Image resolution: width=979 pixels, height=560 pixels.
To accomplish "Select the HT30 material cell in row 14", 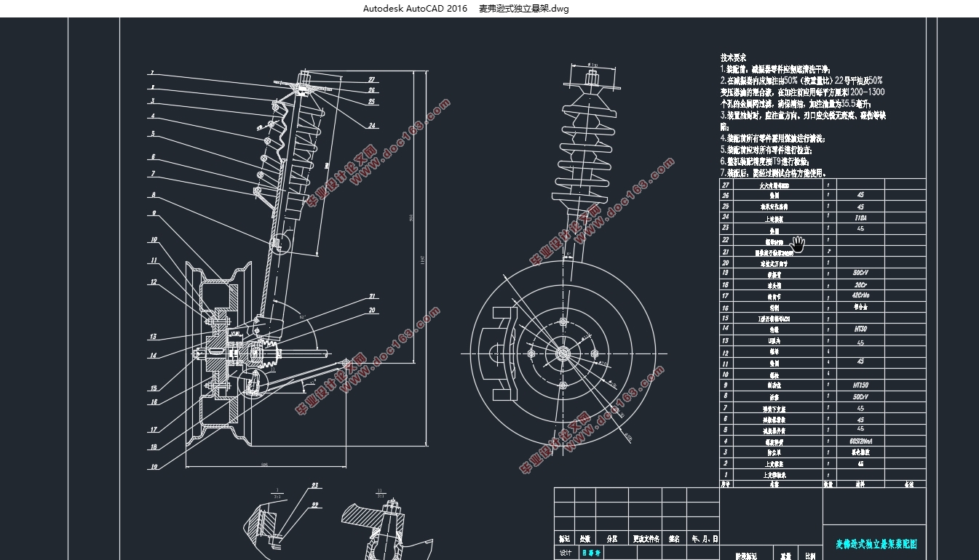I will coord(860,329).
